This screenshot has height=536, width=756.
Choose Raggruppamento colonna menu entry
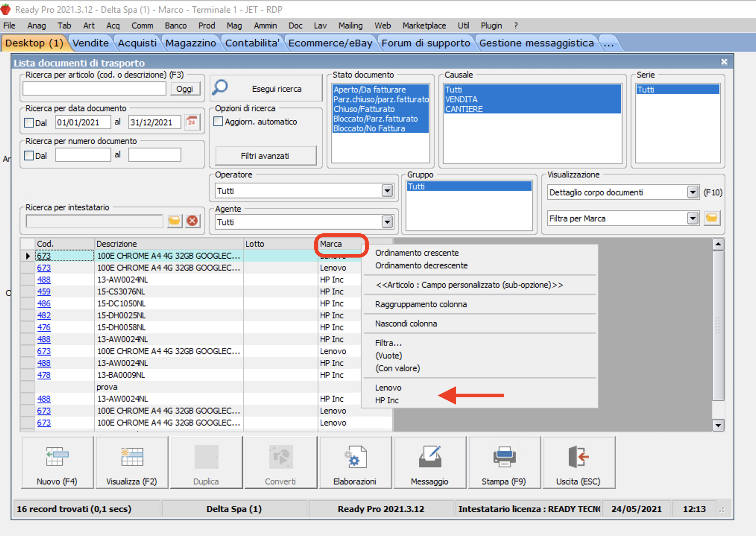(x=421, y=304)
